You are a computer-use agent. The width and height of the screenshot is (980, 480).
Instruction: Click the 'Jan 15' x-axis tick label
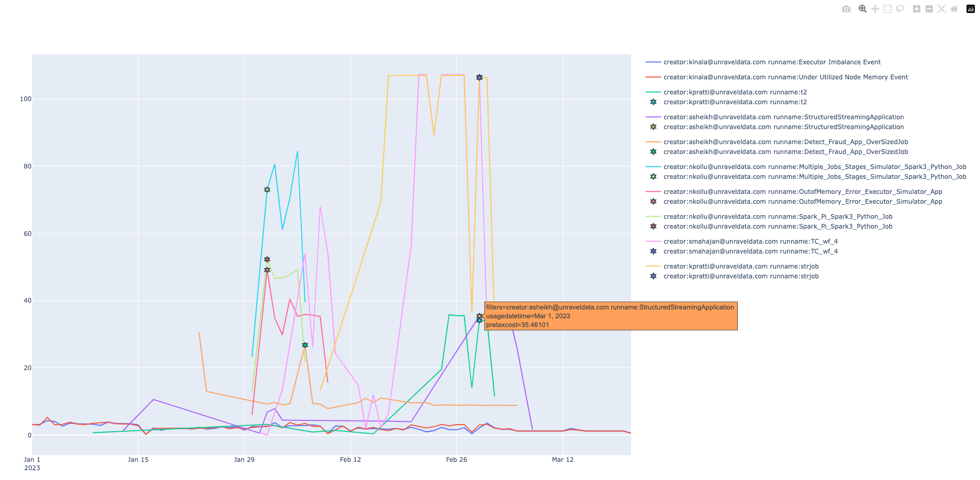pos(138,460)
